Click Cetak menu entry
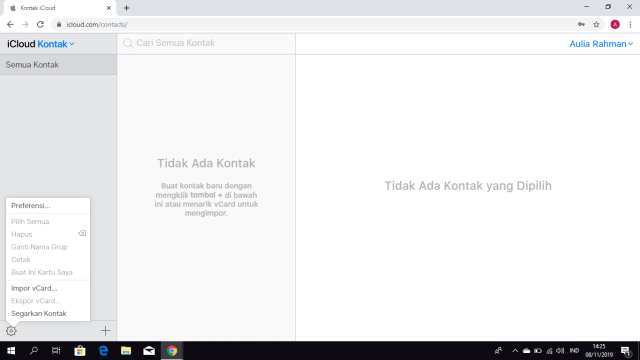Screen dimensions: 640x360 coord(48,260)
